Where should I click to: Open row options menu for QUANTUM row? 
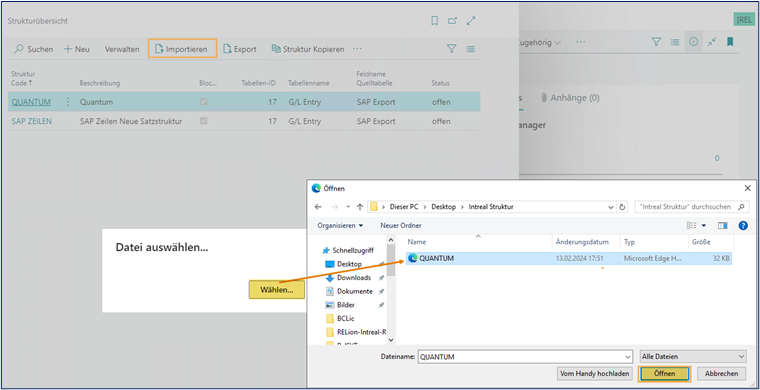click(68, 102)
